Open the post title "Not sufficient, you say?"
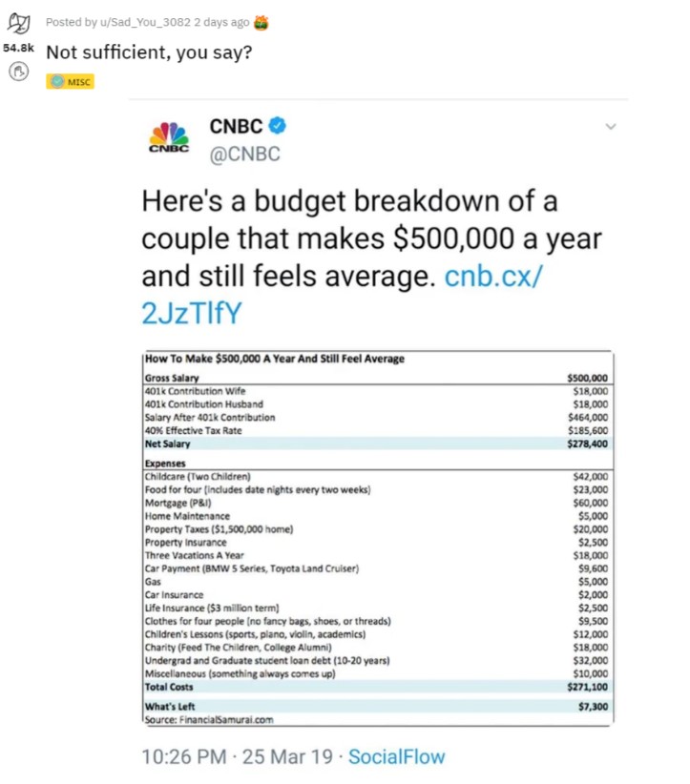 point(149,52)
